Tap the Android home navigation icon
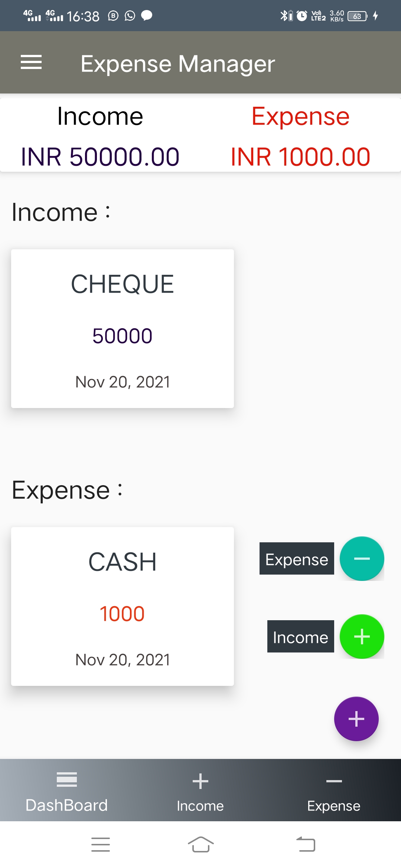Image resolution: width=401 pixels, height=868 pixels. [200, 845]
